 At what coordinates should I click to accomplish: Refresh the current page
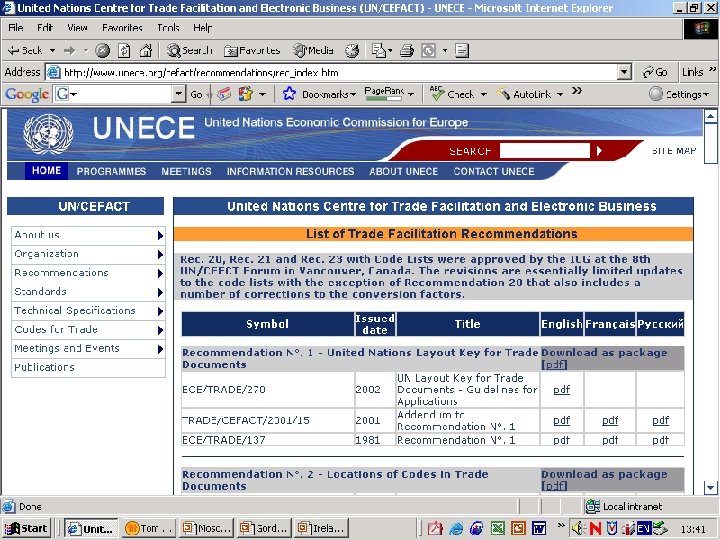tap(124, 51)
